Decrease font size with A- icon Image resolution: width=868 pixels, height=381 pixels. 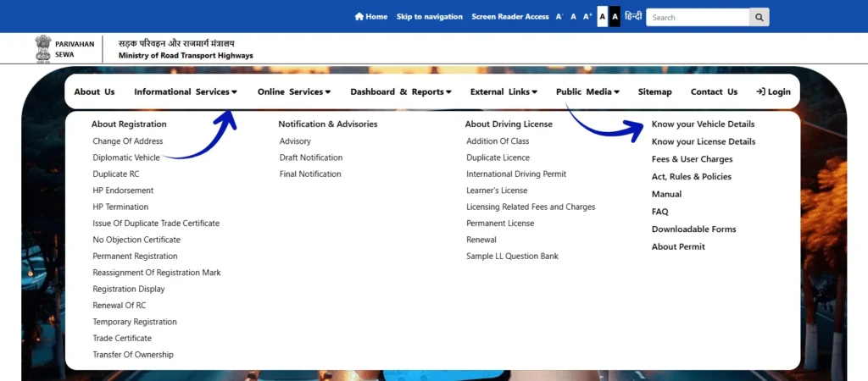coord(559,17)
